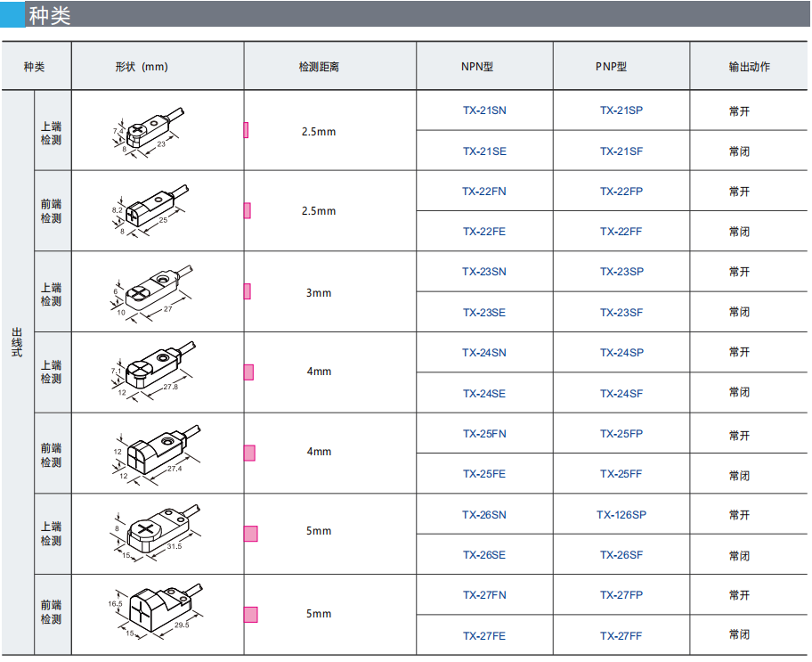Viewport: 812px width, 662px height.
Task: Click the sensor drawing showing 27.8 dimension
Action: (150, 372)
